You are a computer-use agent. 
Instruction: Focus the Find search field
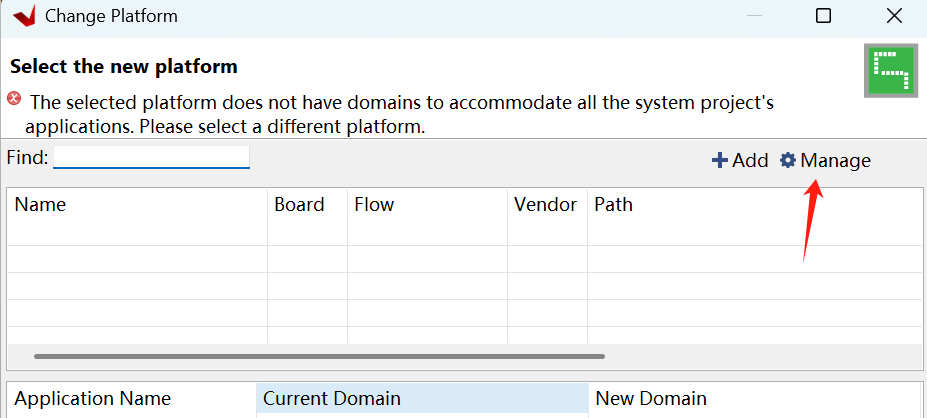[151, 157]
